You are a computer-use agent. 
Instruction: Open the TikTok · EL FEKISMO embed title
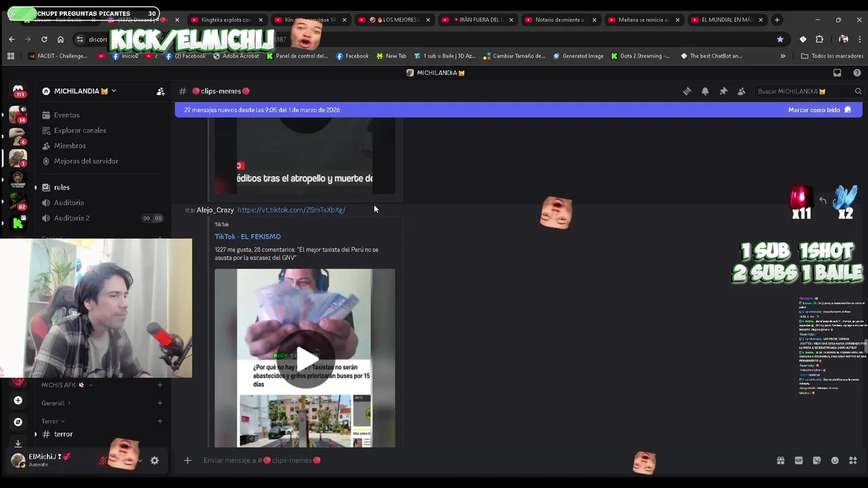click(248, 237)
